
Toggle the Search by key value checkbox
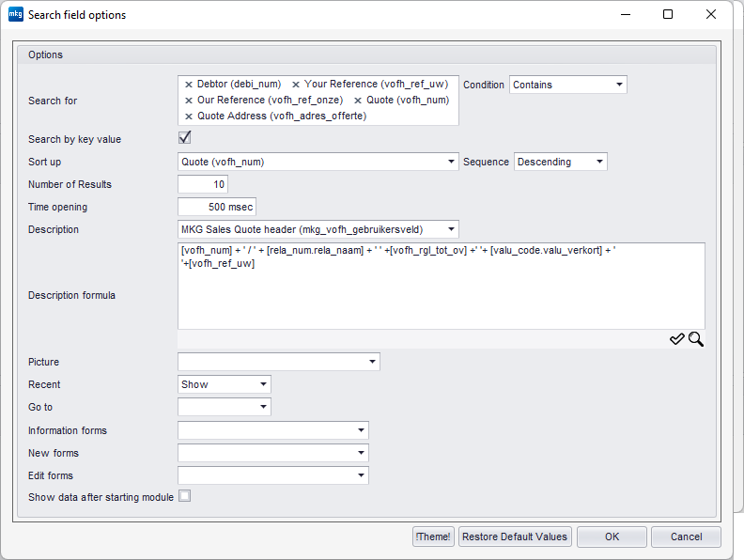(x=184, y=137)
